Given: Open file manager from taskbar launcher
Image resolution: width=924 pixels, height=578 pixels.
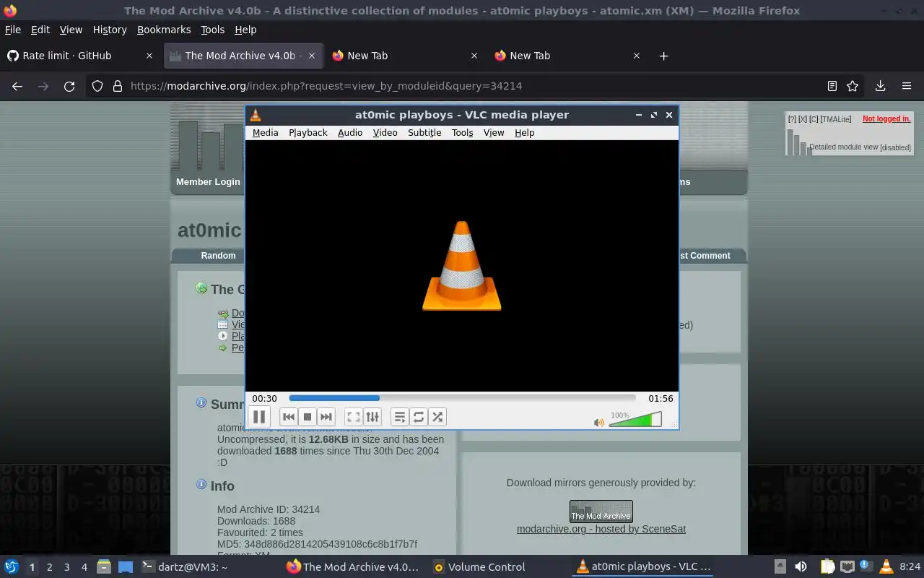Looking at the screenshot, I should click(103, 567).
